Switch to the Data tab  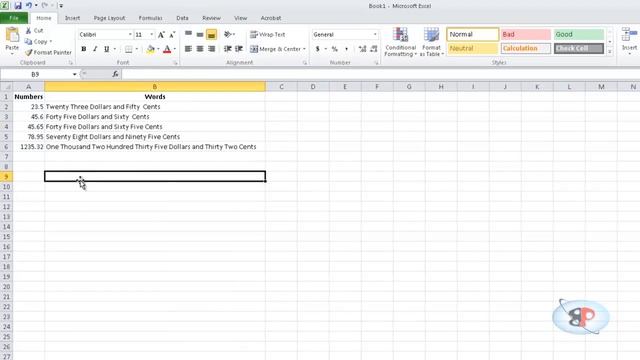pos(182,18)
